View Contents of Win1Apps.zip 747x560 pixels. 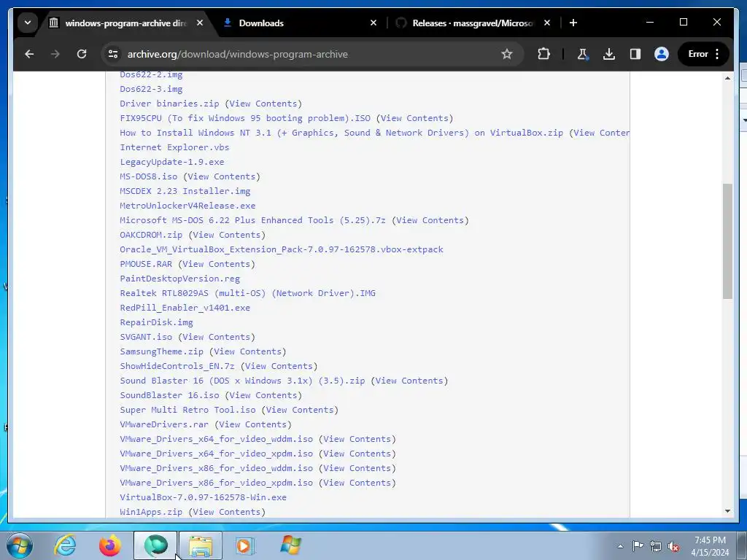[x=227, y=512]
